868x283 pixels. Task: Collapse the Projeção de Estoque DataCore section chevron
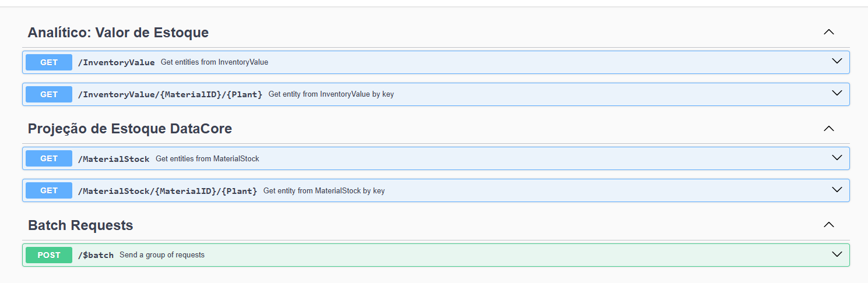pos(828,129)
